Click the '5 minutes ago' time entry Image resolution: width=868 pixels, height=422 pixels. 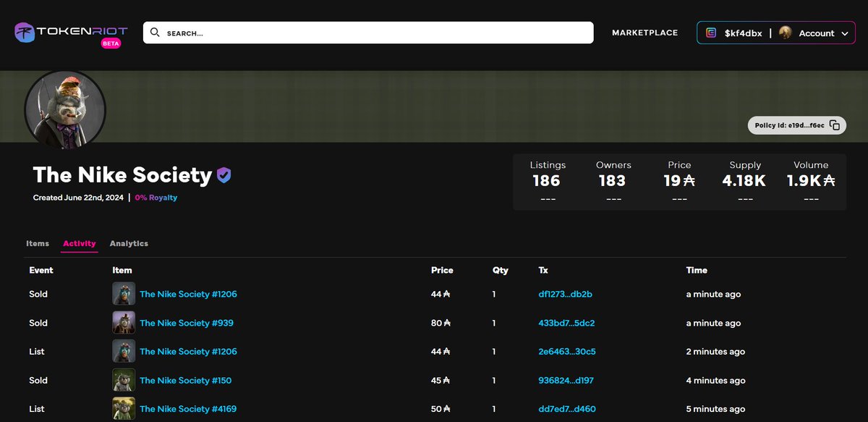pyautogui.click(x=716, y=409)
